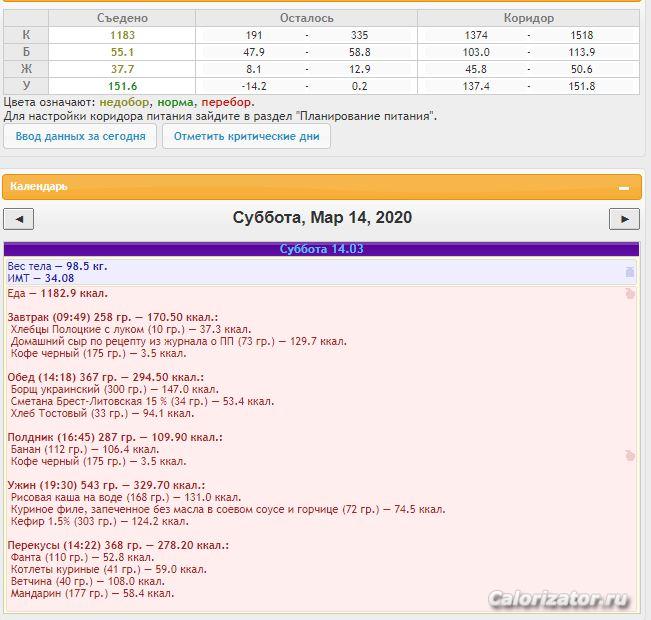This screenshot has width=651, height=620.
Task: Open the Обед (14:18) meal entry
Action: tap(107, 377)
